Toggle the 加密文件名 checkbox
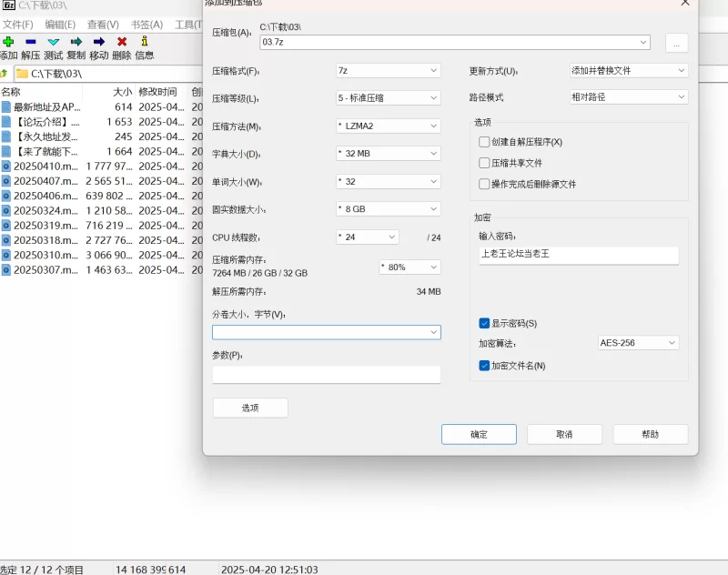 (x=484, y=366)
